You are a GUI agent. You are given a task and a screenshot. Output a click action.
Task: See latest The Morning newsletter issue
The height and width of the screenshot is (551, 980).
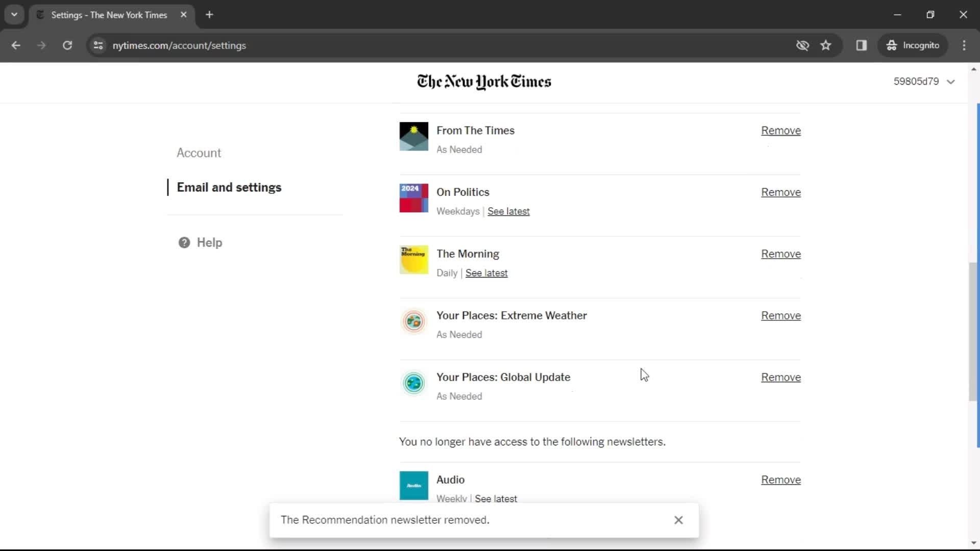(486, 272)
